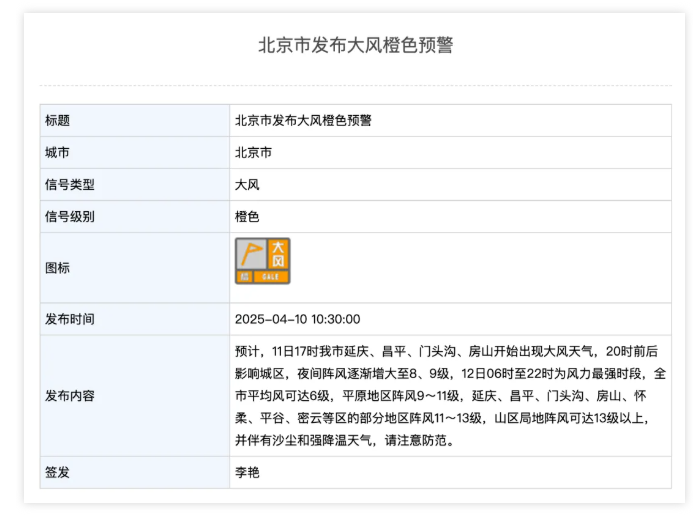Click the signer name 李艳
Screen dimensions: 696x517
247,472
